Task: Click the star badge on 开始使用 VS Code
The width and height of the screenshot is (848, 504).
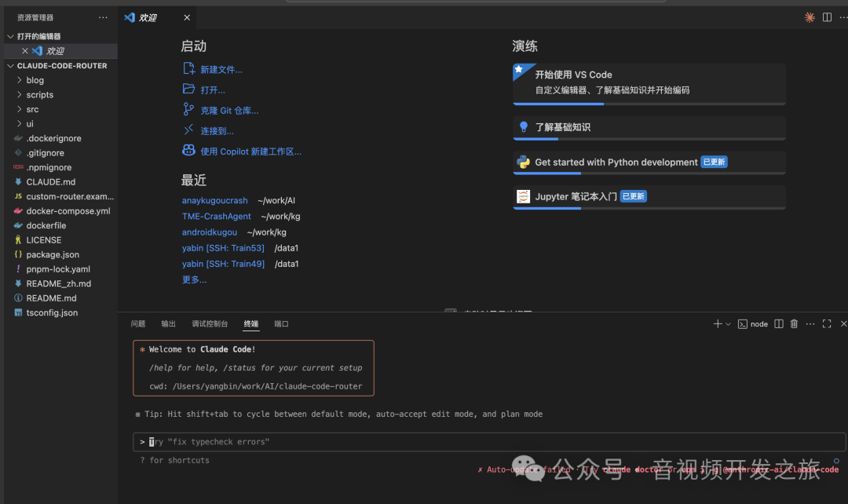Action: click(x=519, y=69)
